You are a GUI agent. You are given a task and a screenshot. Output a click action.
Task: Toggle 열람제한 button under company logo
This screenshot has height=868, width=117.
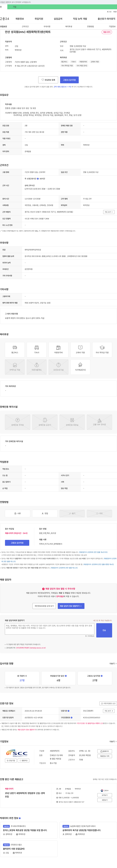pos(24,761)
